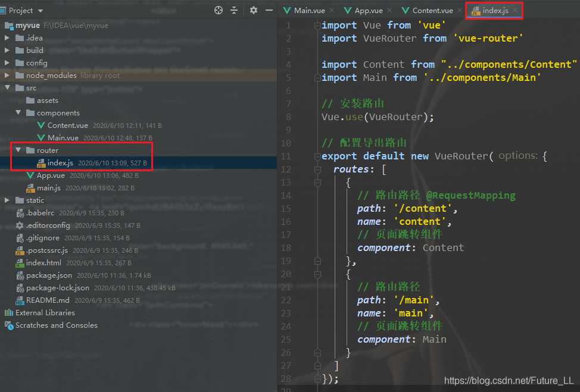Expand the .idea folder
The image size is (580, 392).
click(x=7, y=37)
